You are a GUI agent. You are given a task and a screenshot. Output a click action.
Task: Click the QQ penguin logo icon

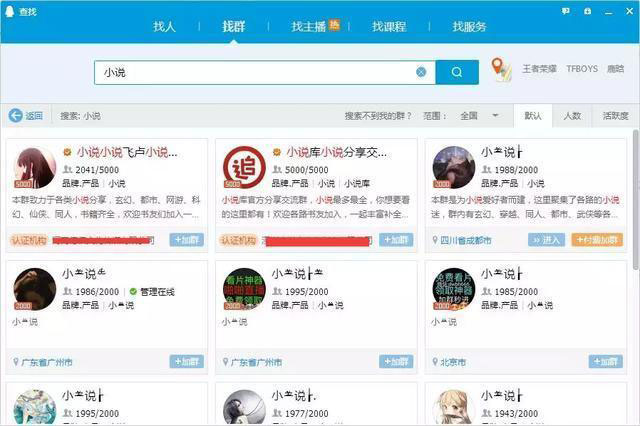(x=9, y=11)
